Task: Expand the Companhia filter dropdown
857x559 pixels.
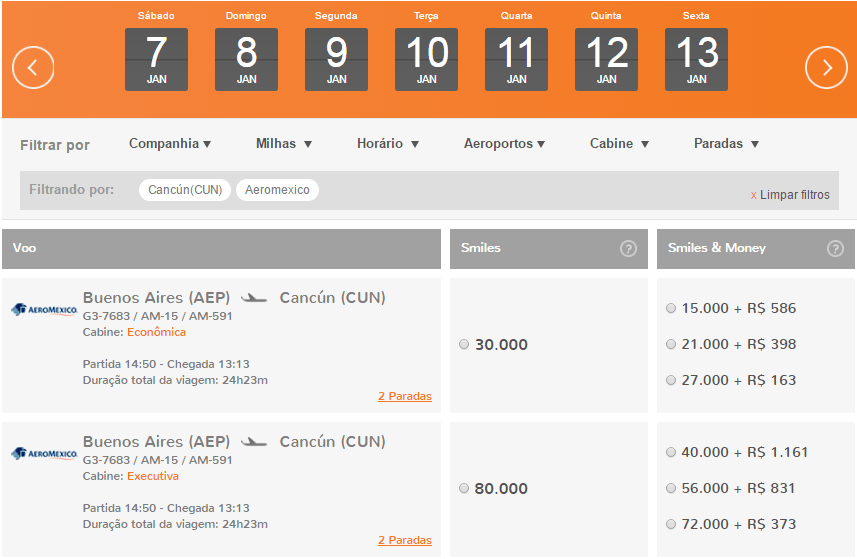Action: tap(170, 144)
